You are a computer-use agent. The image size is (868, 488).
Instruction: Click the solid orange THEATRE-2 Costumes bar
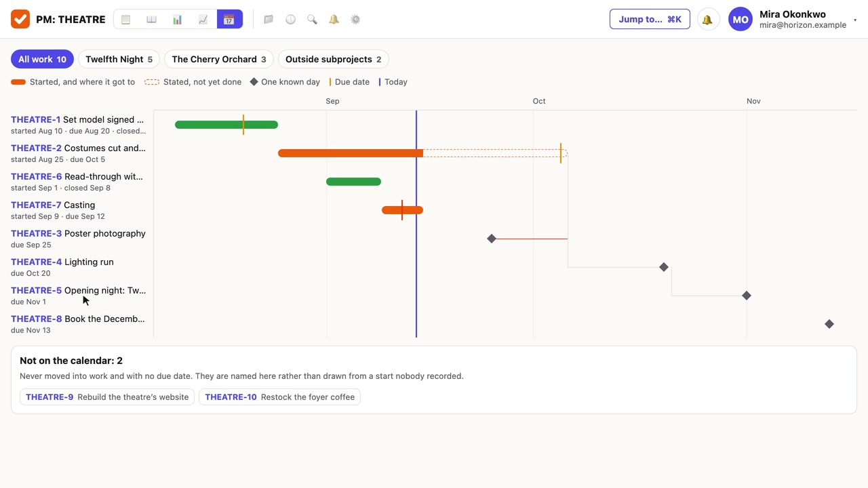(x=351, y=153)
